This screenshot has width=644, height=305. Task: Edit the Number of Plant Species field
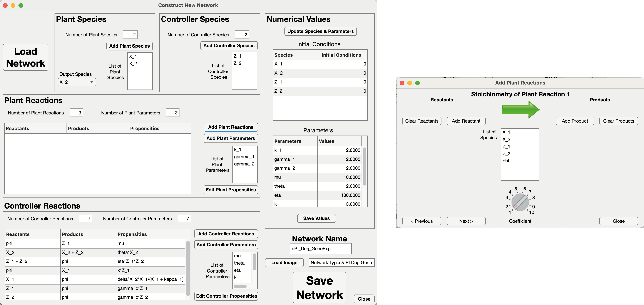[x=130, y=35]
